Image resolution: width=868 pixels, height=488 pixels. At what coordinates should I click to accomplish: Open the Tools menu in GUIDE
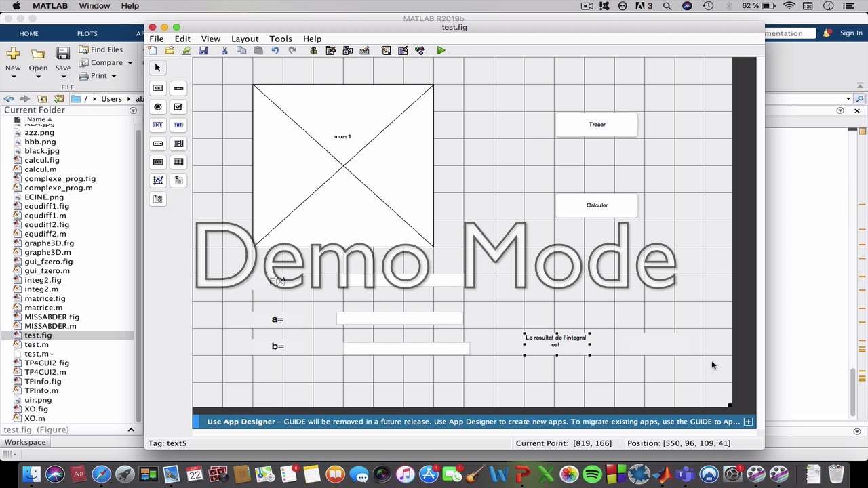click(x=281, y=39)
